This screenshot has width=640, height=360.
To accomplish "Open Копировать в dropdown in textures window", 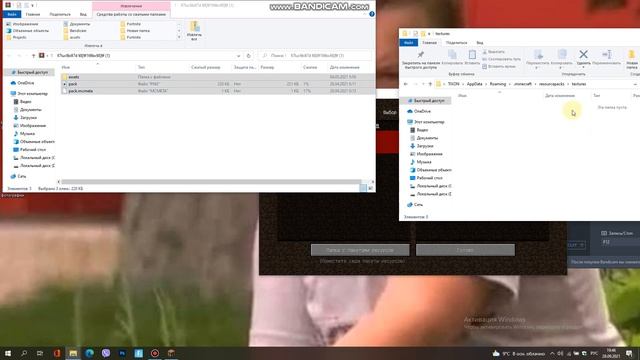I will click(x=562, y=59).
